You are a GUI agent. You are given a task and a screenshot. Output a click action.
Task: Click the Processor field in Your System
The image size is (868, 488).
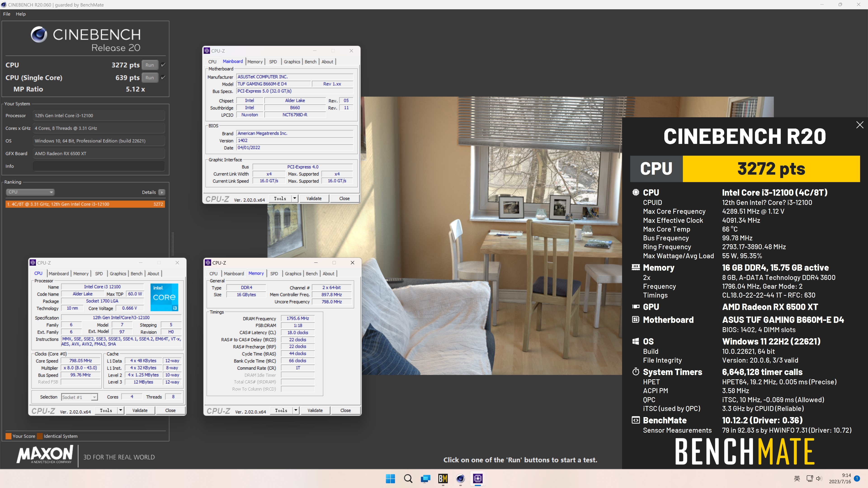(99, 115)
